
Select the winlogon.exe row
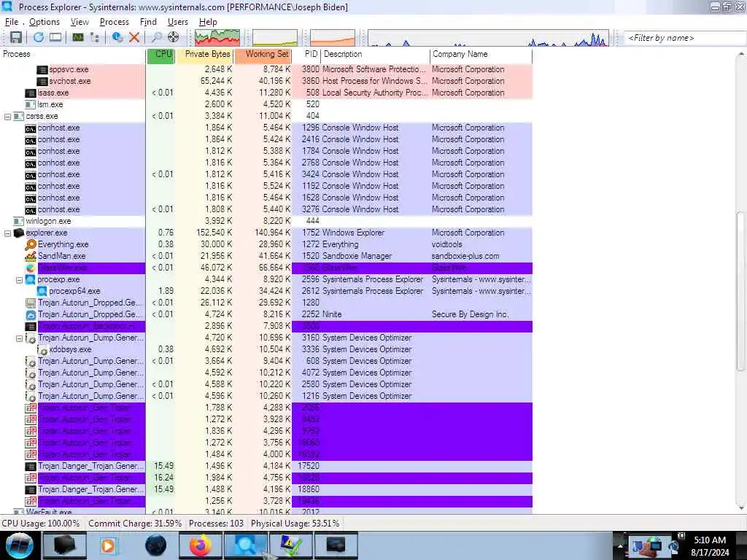point(266,221)
